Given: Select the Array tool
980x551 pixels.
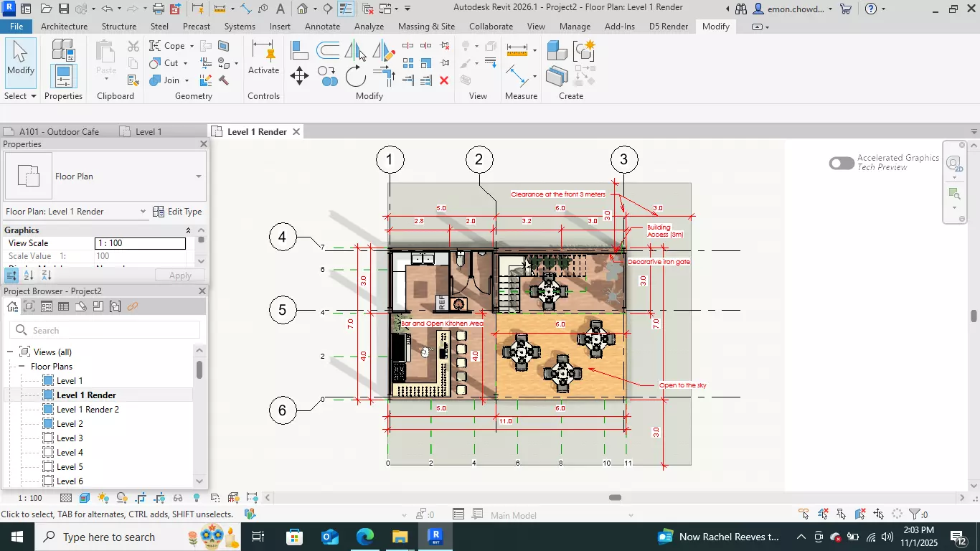Looking at the screenshot, I should pos(408,63).
